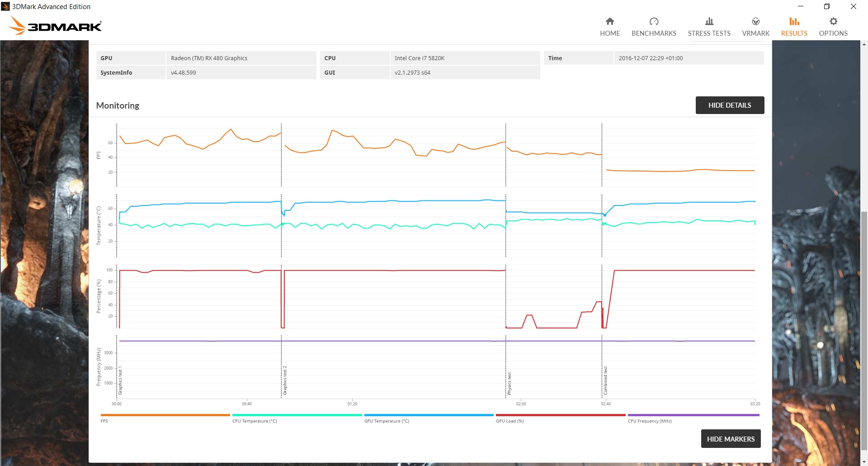868x466 pixels.
Task: Click the 'CPU' label cell
Action: tap(354, 58)
